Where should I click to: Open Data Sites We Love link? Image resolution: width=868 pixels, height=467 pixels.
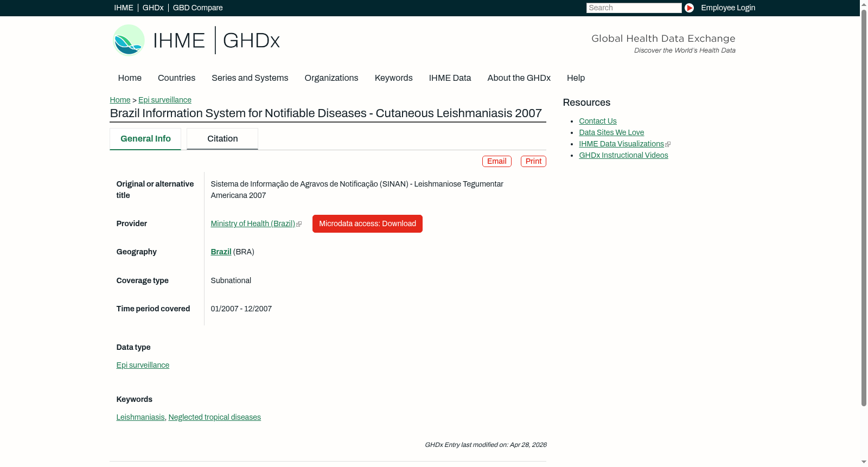click(x=611, y=132)
